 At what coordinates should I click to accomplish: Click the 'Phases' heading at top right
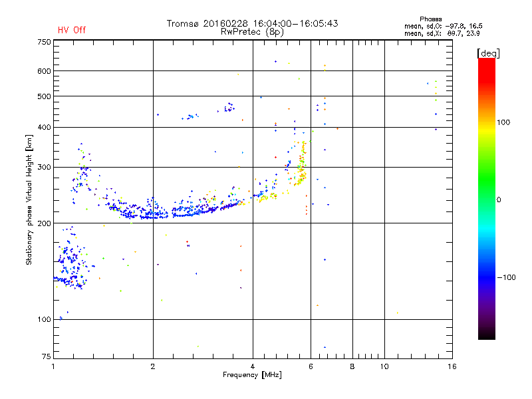pyautogui.click(x=430, y=19)
